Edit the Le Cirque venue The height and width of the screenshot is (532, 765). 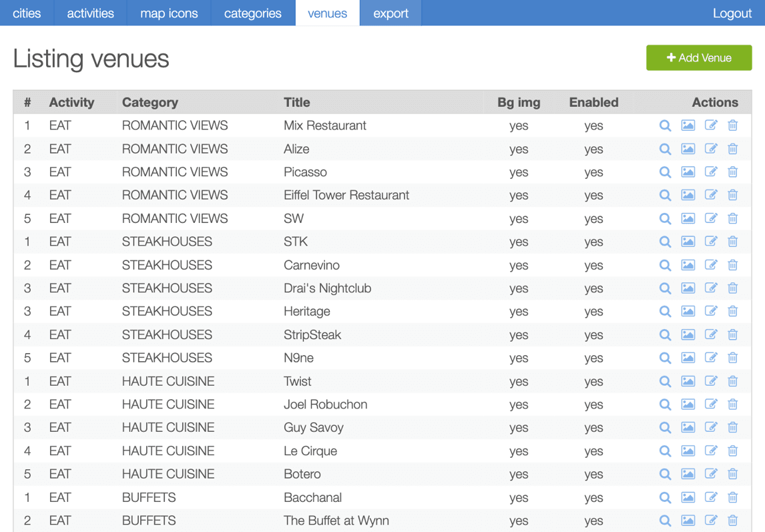(712, 451)
